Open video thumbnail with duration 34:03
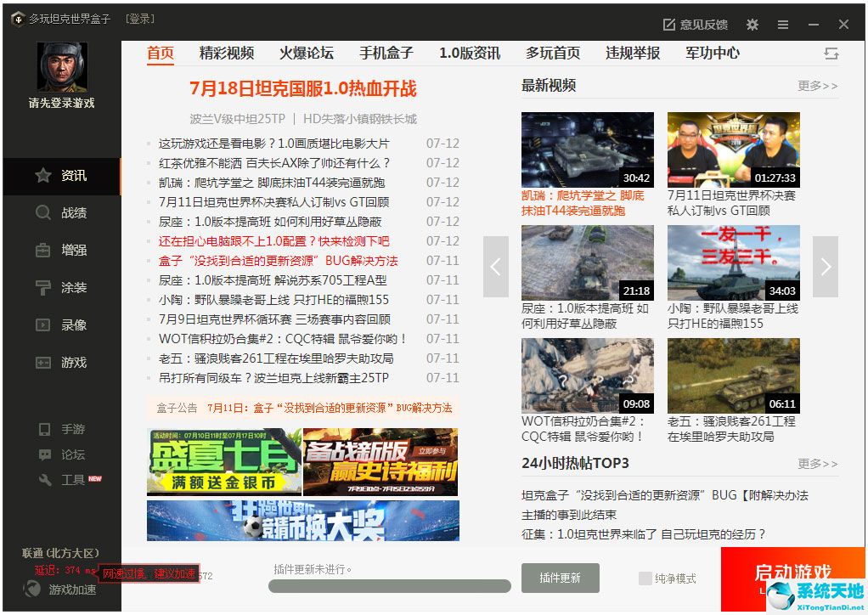868x615 pixels. pyautogui.click(x=734, y=263)
